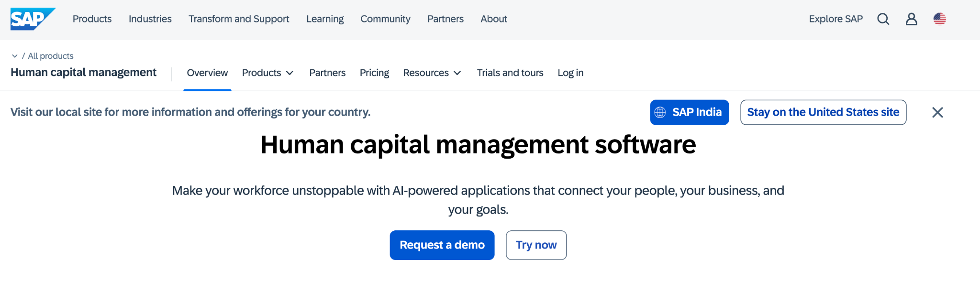980x303 pixels.
Task: Open the user account profile icon
Action: 911,19
